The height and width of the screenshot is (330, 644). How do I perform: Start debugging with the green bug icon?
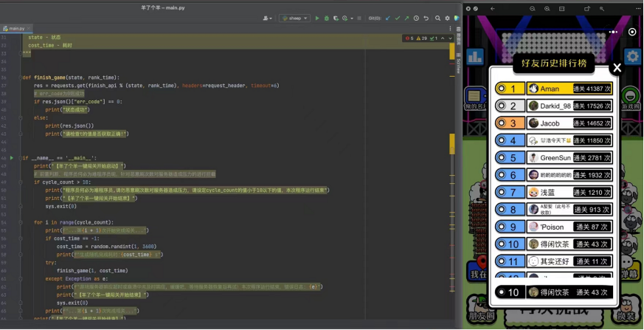click(x=327, y=18)
